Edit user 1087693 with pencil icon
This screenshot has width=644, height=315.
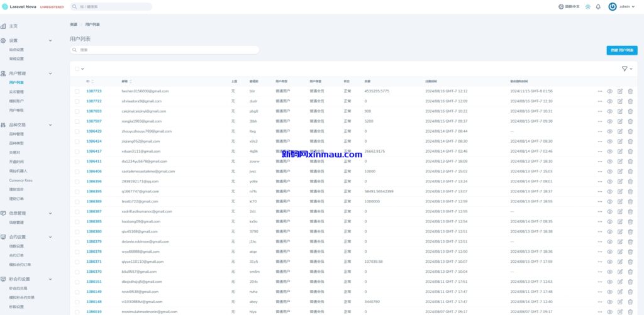click(x=620, y=111)
